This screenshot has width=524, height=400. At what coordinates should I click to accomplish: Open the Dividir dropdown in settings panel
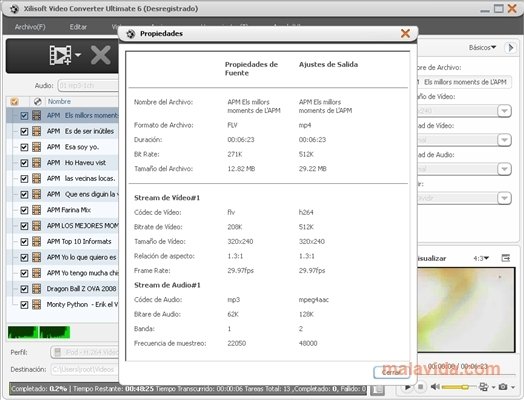tap(504, 198)
